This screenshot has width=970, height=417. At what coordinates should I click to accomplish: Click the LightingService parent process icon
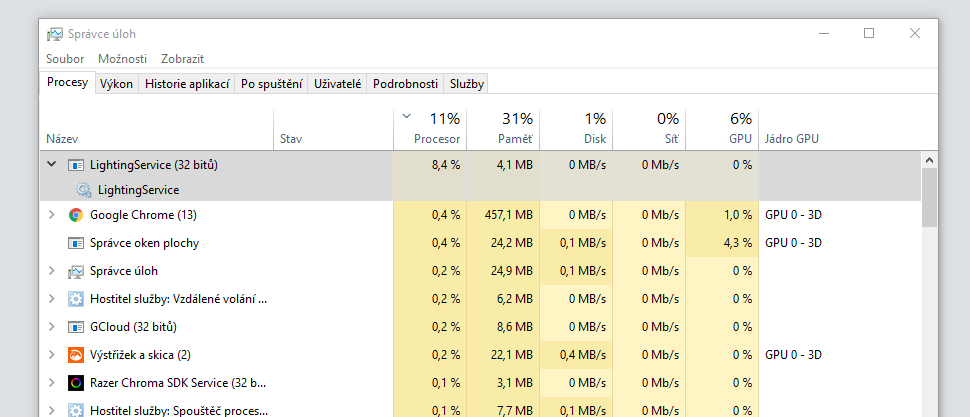pyautogui.click(x=76, y=165)
